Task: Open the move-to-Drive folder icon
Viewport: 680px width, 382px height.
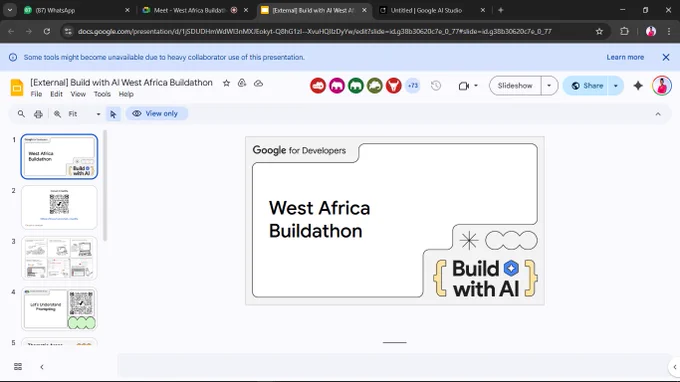Action: click(x=242, y=83)
